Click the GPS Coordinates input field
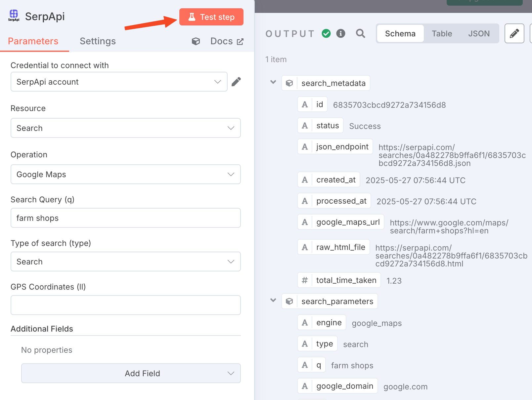 (x=125, y=305)
